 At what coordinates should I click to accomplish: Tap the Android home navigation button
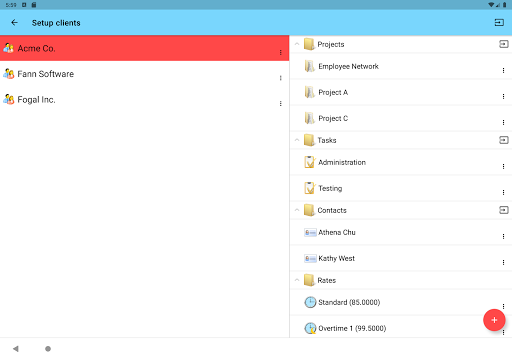48,349
